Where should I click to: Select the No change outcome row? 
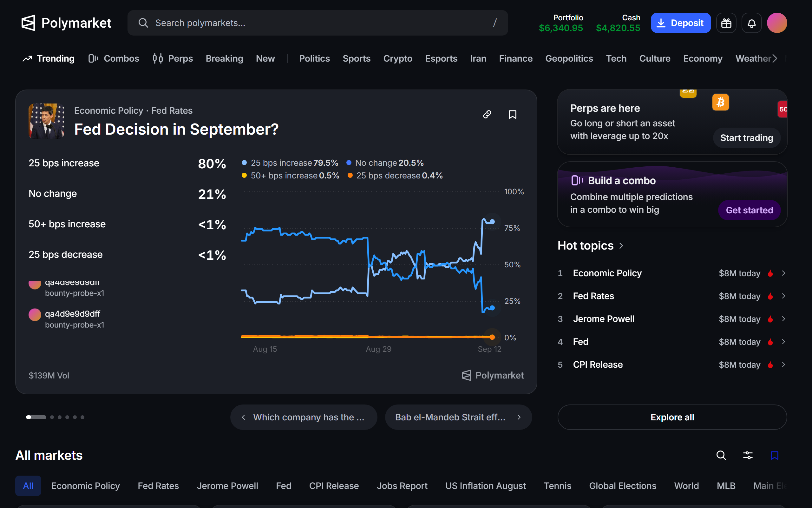[x=128, y=194]
